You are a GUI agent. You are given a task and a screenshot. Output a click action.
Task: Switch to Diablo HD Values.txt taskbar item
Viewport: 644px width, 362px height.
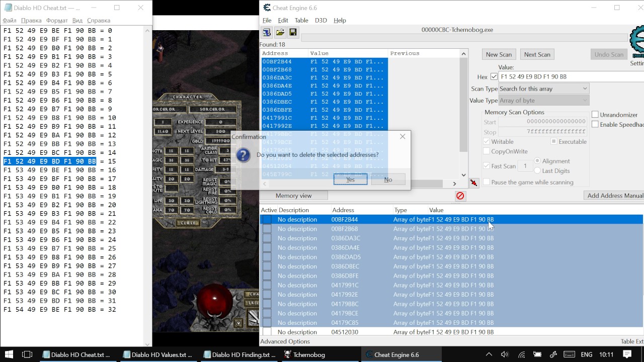159,354
